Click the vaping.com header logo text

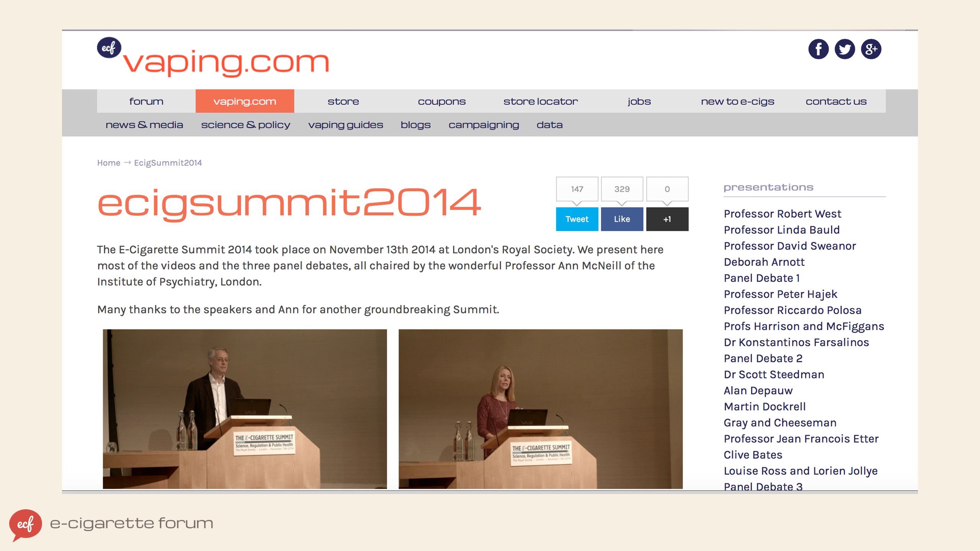226,63
